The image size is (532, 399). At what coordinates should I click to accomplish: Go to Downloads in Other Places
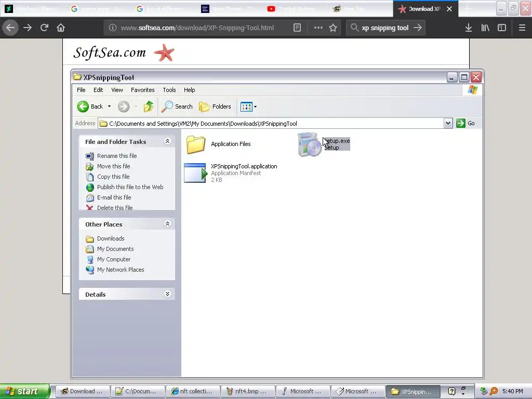(111, 238)
